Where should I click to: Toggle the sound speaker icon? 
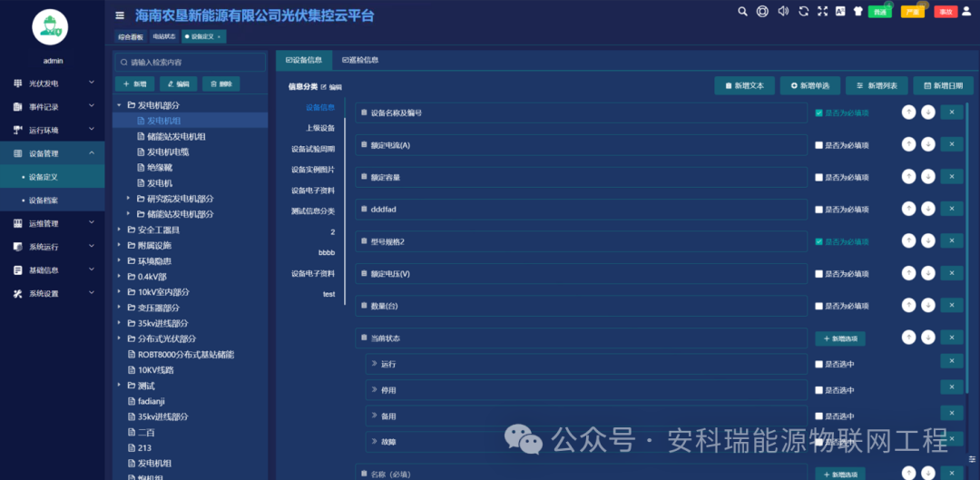point(783,11)
